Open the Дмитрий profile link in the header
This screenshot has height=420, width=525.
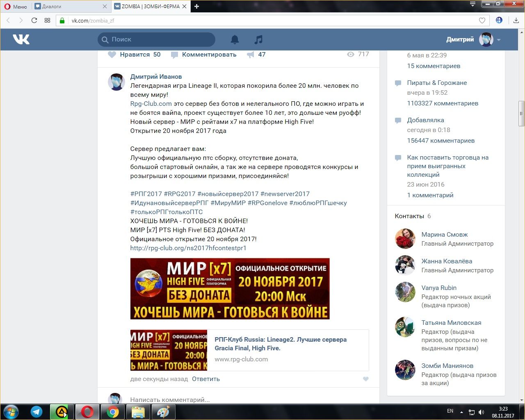tap(460, 39)
